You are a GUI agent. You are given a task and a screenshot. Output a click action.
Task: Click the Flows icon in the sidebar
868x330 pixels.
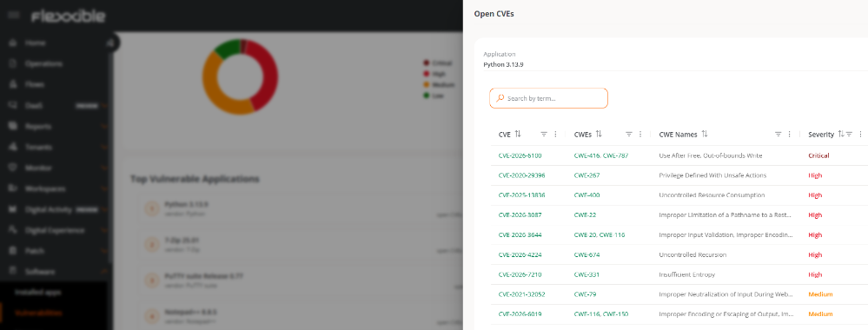pyautogui.click(x=13, y=85)
